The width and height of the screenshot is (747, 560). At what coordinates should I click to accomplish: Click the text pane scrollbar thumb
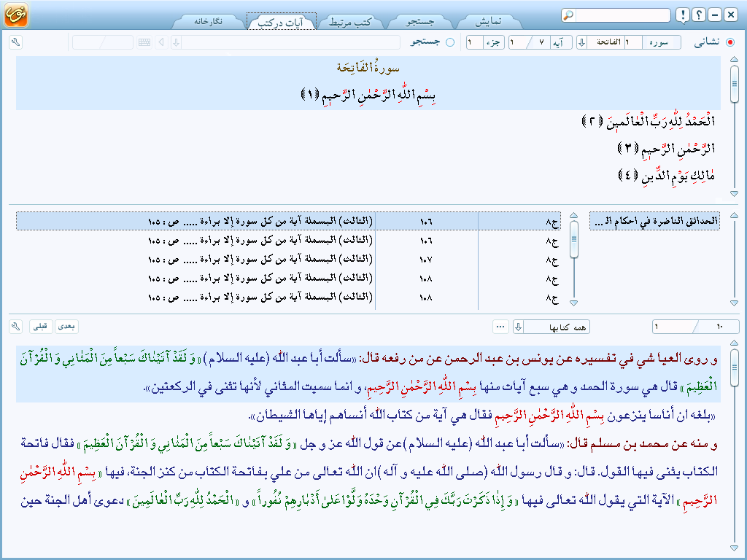pos(734,367)
